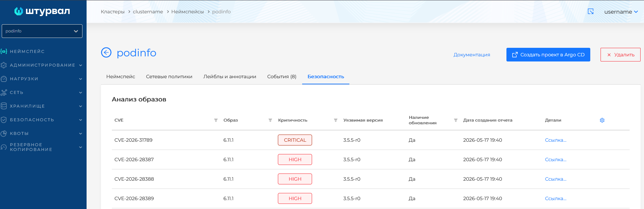This screenshot has width=644, height=209.
Task: Expand Администрирование section chevron
Action: [x=81, y=65]
